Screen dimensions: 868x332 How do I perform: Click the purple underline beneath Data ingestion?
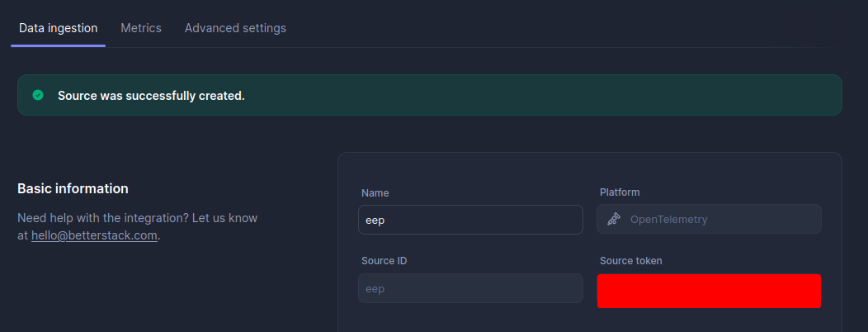58,45
